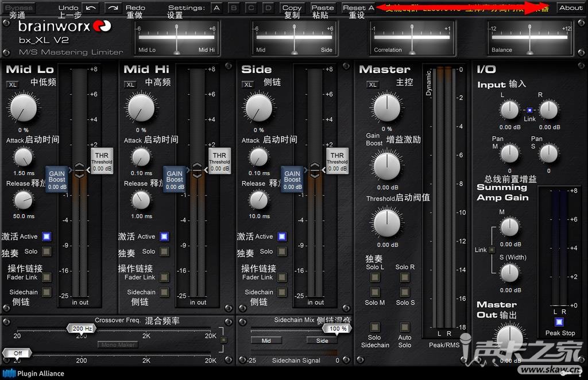Click the Input L gain knob
This screenshot has height=380, width=588.
point(510,110)
